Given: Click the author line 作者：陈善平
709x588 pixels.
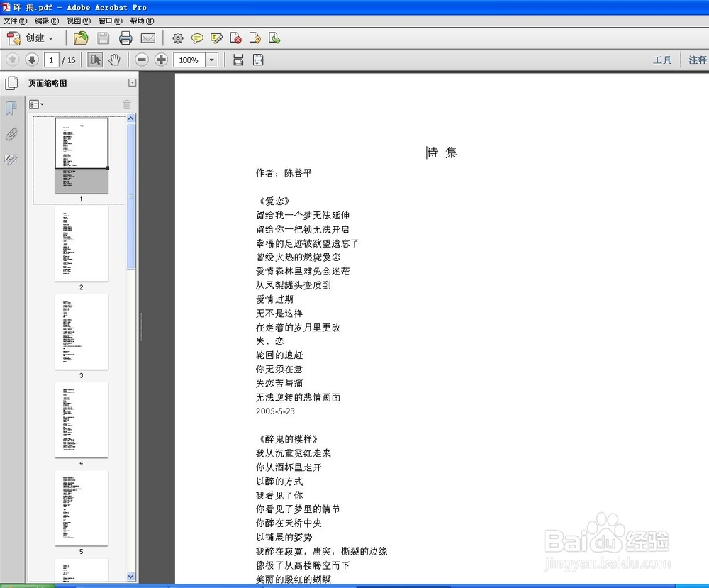Looking at the screenshot, I should [x=284, y=173].
